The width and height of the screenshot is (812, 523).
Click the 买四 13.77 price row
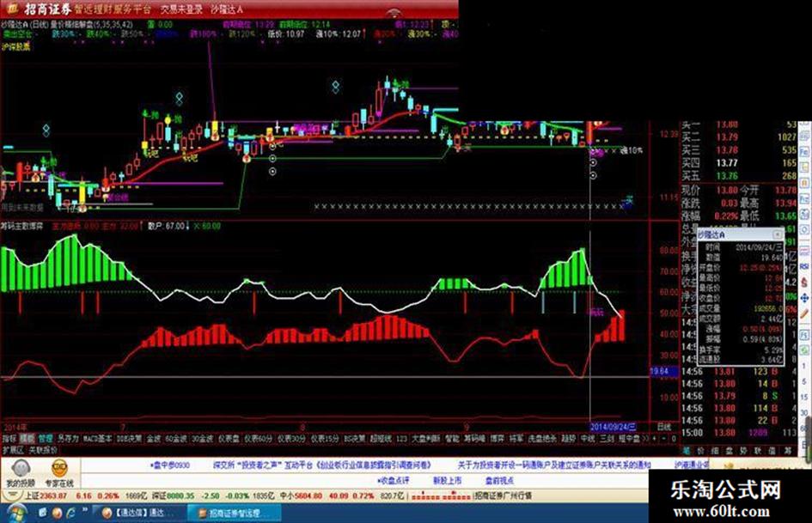tap(738, 163)
